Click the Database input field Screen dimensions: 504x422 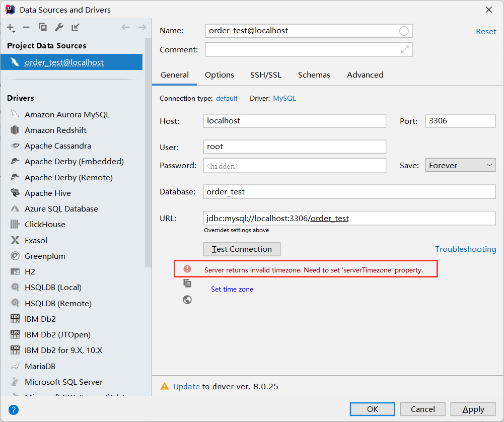(x=349, y=191)
